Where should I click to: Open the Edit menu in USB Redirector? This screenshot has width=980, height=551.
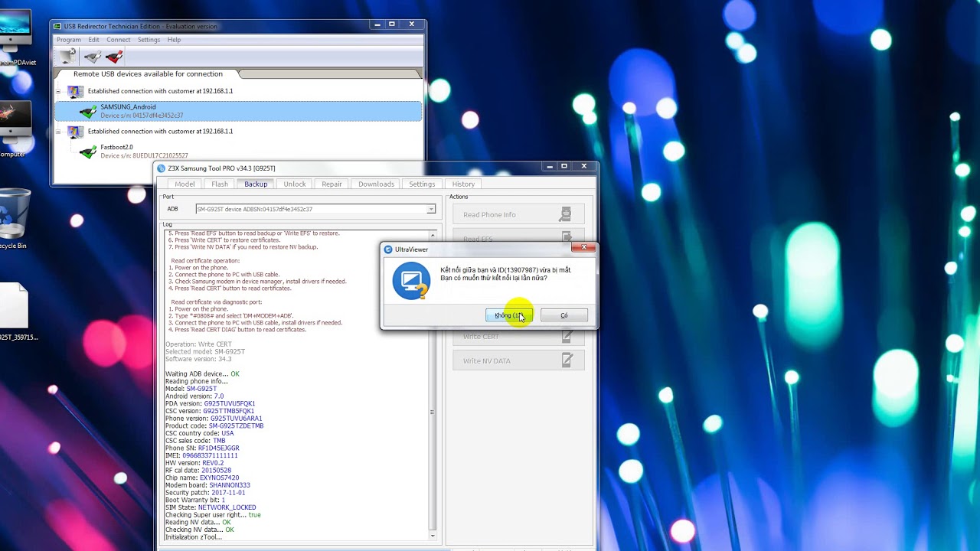coord(93,40)
